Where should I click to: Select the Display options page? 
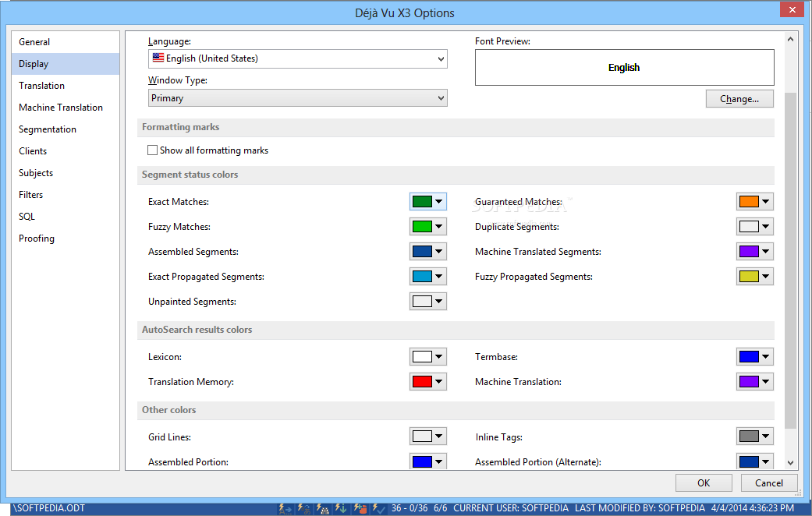66,64
